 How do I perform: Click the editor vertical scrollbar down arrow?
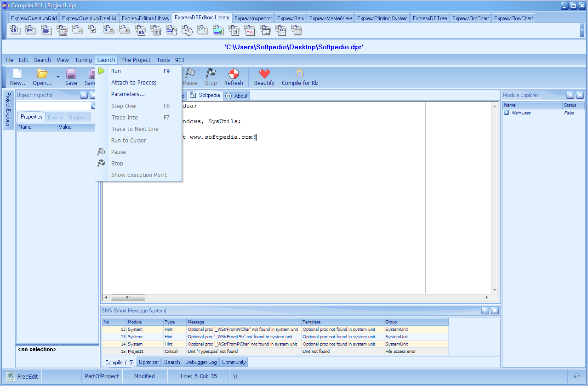(x=495, y=290)
